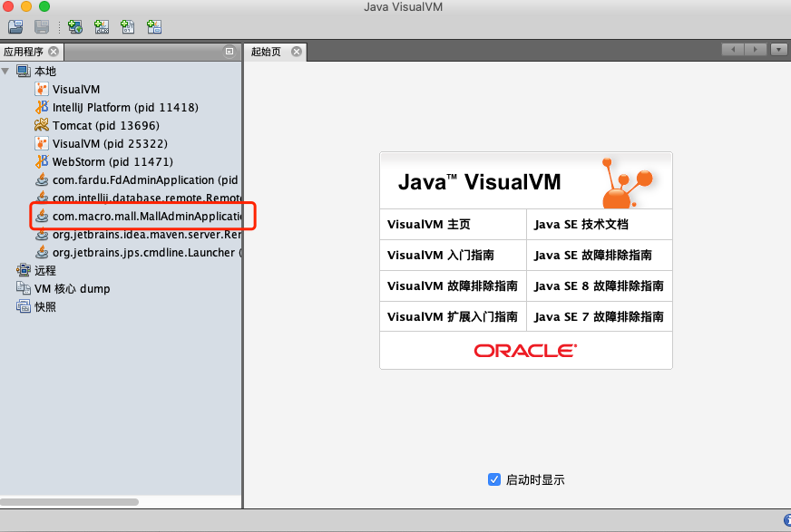Screen dimensions: 791x532
Task: Click Add Application Snapshot toolbar icon
Action: [154, 26]
